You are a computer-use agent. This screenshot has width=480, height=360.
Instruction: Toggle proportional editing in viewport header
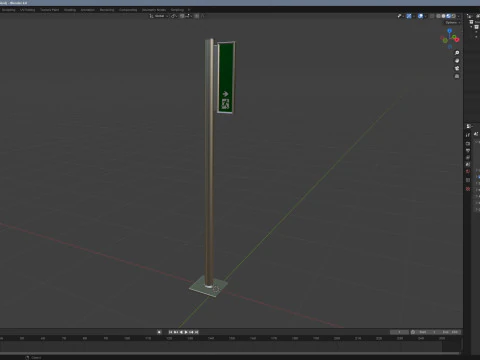point(197,16)
